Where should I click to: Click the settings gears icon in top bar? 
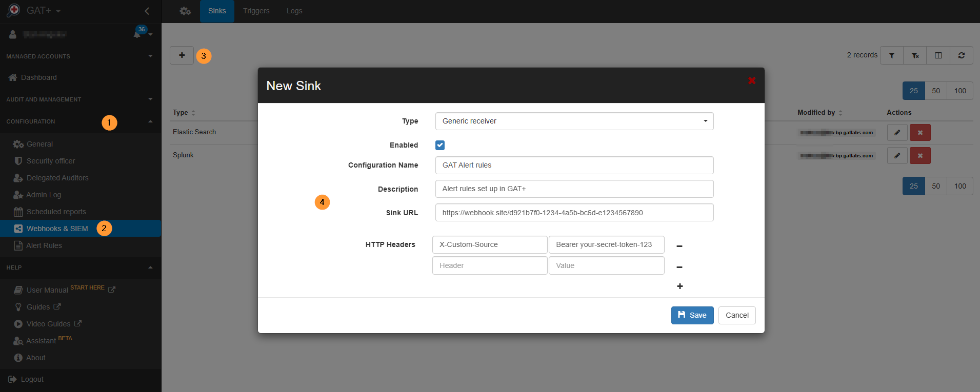click(x=185, y=11)
